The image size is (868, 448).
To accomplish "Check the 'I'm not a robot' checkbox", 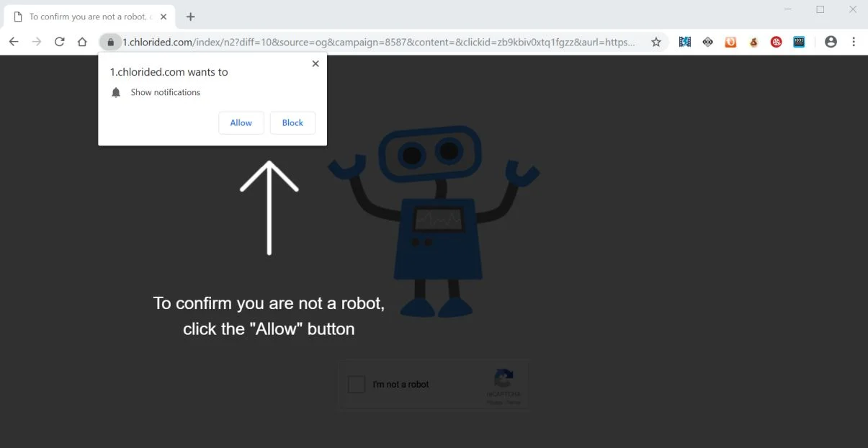I will [x=357, y=385].
